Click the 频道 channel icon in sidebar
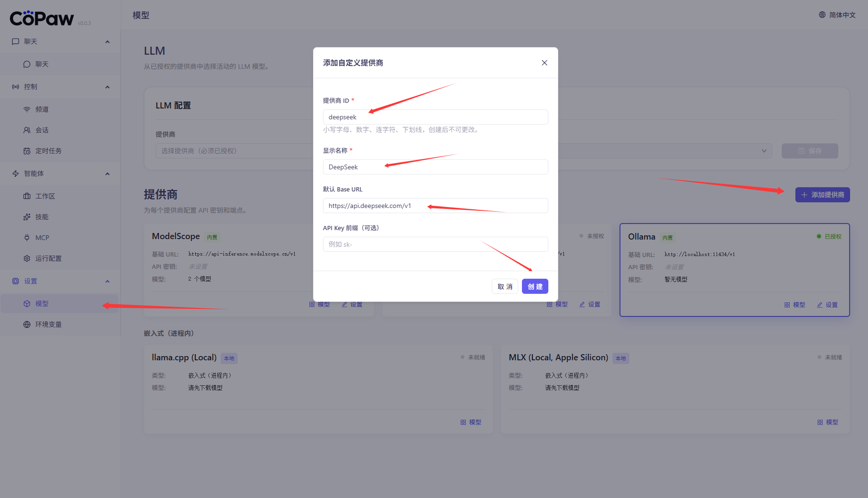This screenshot has width=868, height=498. click(x=27, y=109)
